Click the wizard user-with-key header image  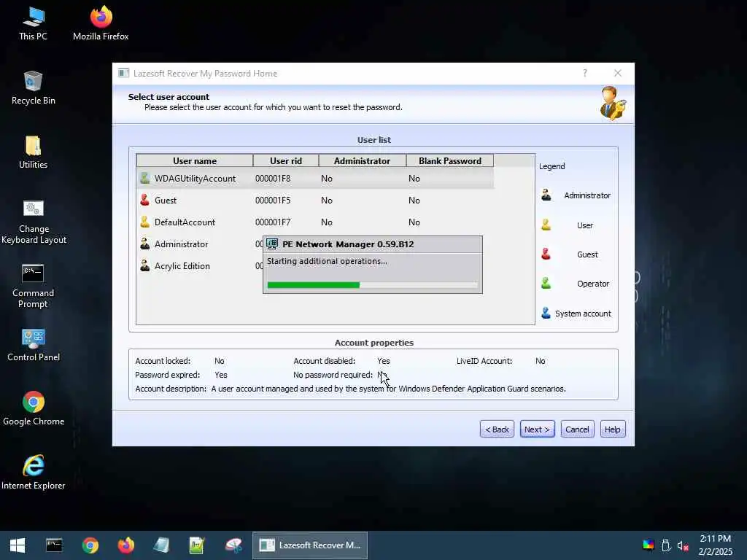click(613, 104)
